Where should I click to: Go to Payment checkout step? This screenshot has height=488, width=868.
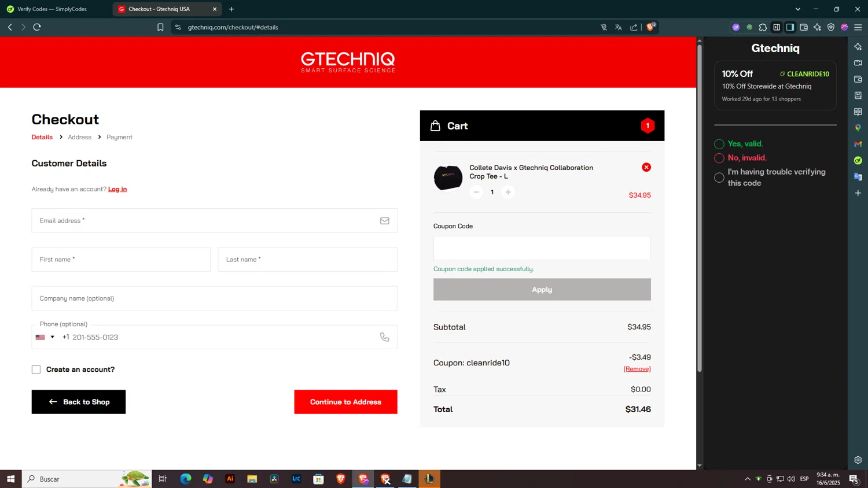[x=119, y=137]
